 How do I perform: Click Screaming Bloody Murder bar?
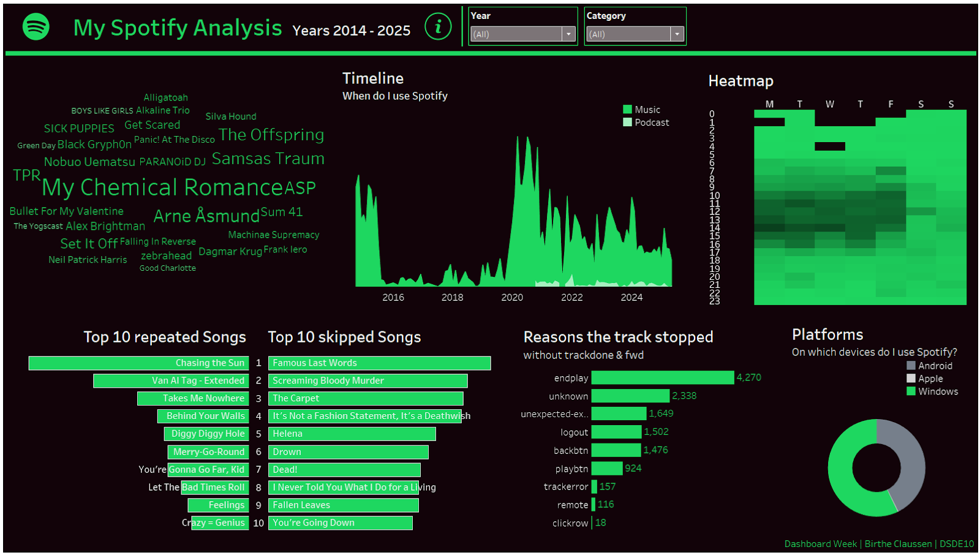click(368, 381)
